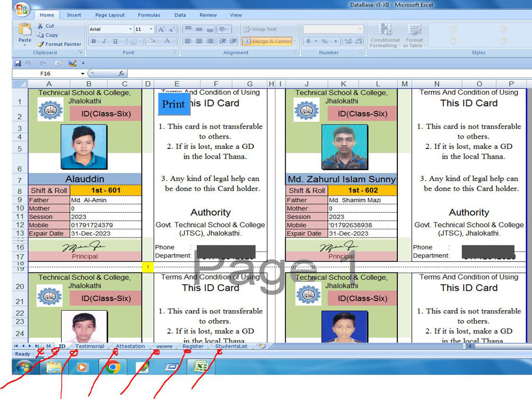Open the Font dialog launcher
Viewport: 532px width, 399px height.
point(174,52)
